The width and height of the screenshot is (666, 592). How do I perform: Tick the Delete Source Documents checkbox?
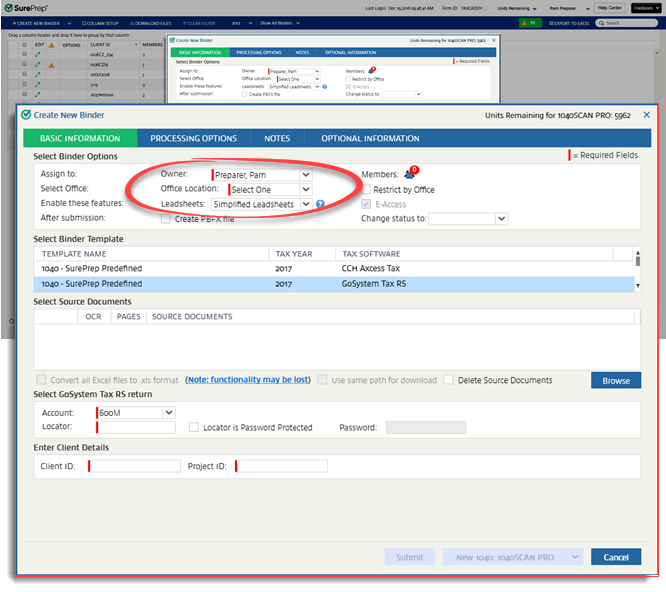click(x=449, y=380)
